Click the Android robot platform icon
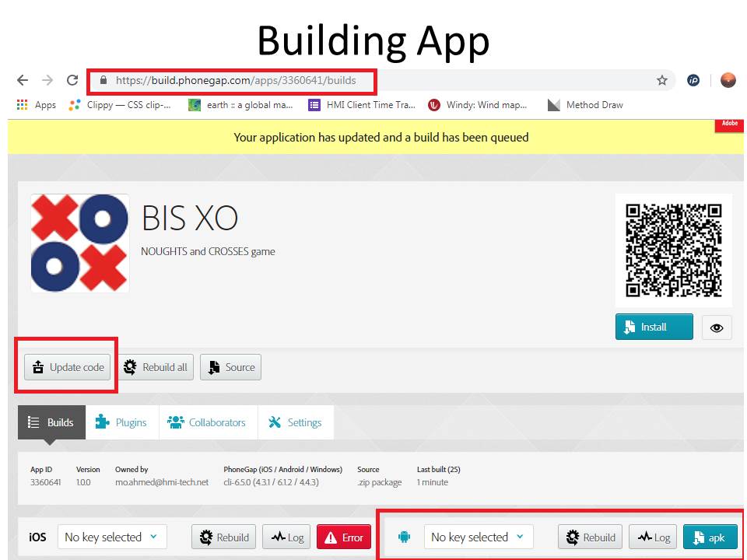 click(x=404, y=537)
